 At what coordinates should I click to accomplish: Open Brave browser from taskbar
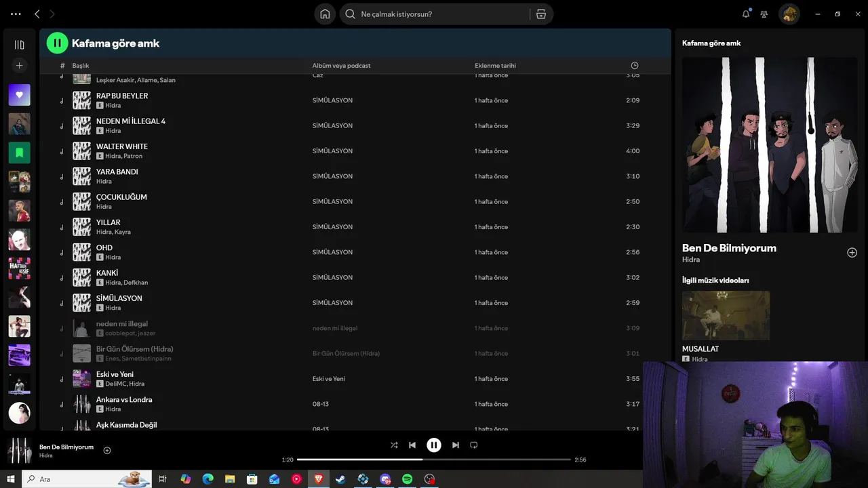point(319,479)
